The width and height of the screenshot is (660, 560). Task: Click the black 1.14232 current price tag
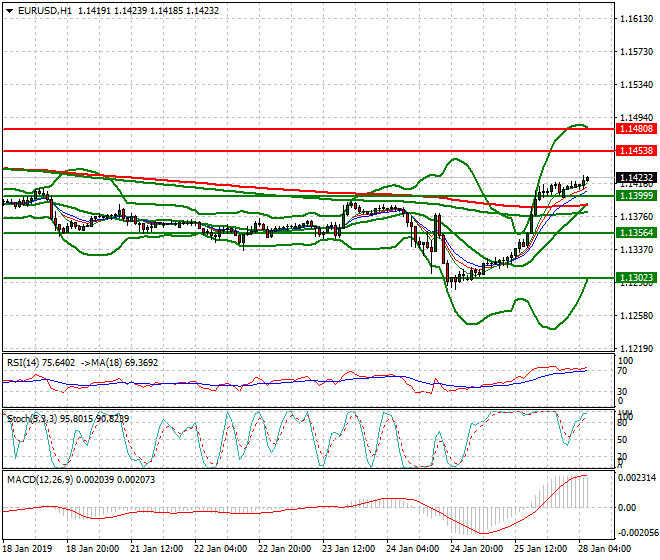(636, 177)
